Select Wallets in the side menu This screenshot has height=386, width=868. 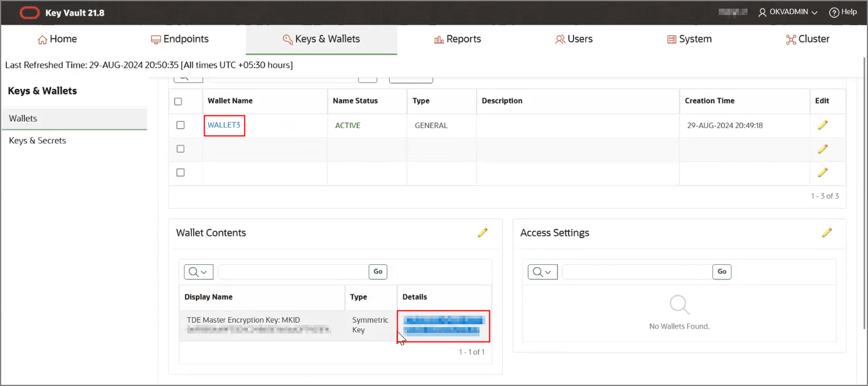(x=74, y=118)
